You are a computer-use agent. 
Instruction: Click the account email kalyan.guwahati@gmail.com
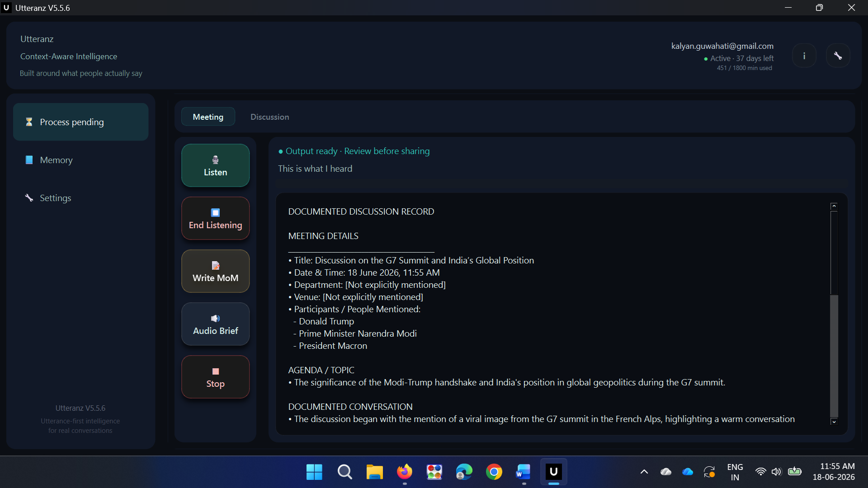point(722,46)
